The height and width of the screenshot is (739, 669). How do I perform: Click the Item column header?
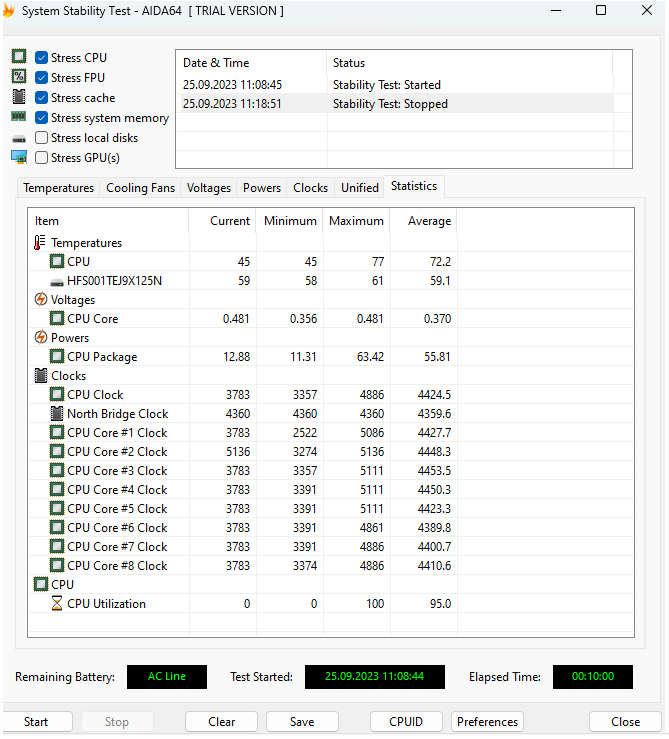point(109,221)
